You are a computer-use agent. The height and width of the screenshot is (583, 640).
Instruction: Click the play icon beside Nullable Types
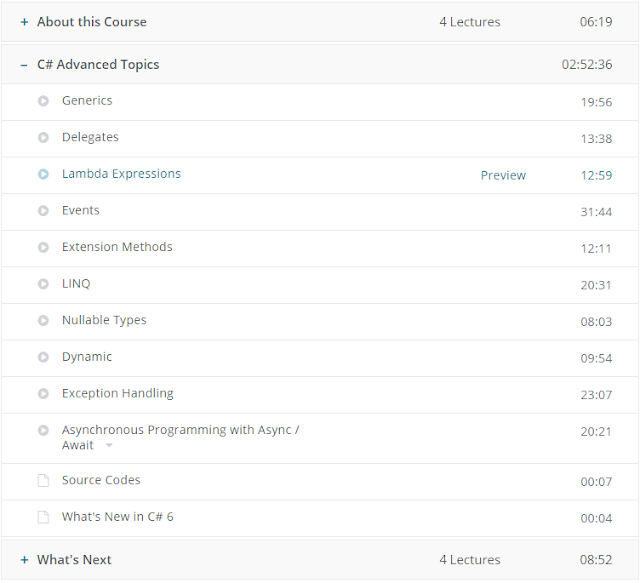[43, 321]
